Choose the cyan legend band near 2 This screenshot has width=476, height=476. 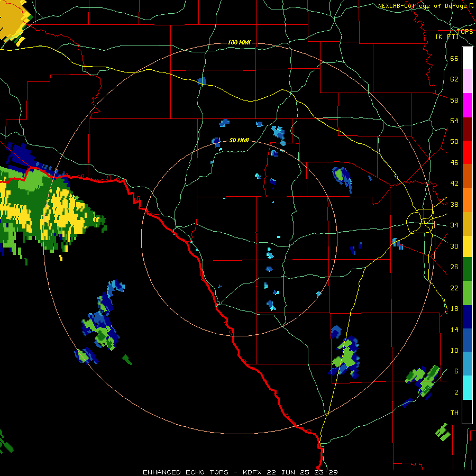(467, 388)
